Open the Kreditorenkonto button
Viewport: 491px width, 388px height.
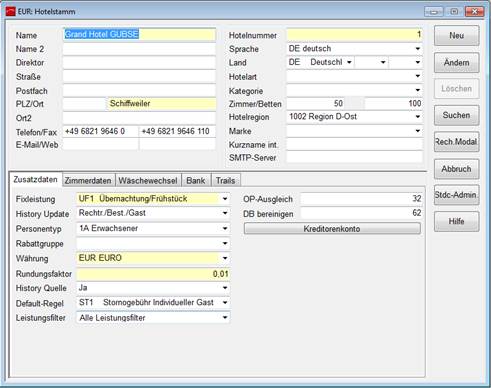pos(332,229)
